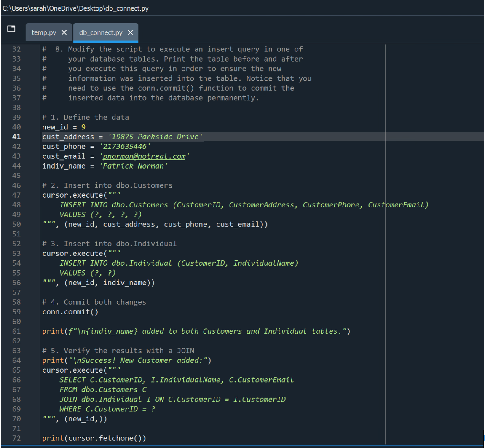Place cursor on 'new_id = 9' line

pyautogui.click(x=64, y=127)
